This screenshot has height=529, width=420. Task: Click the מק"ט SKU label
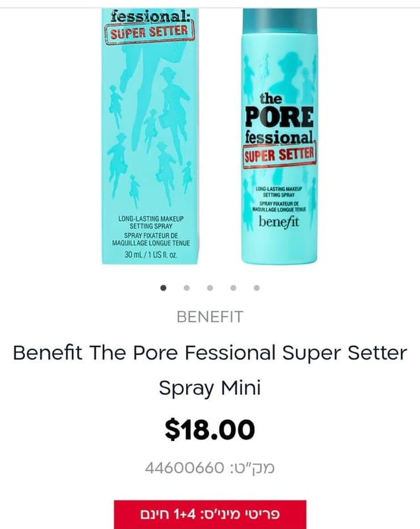point(252,468)
